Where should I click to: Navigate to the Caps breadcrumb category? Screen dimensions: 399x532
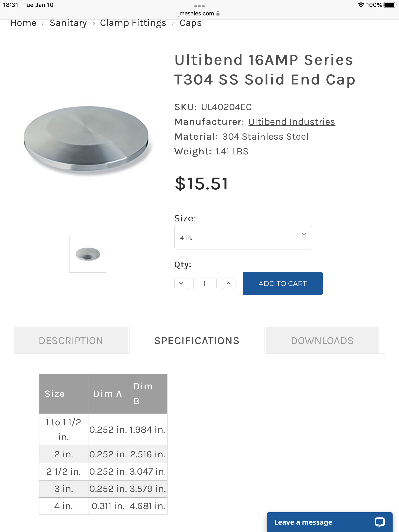pyautogui.click(x=191, y=23)
